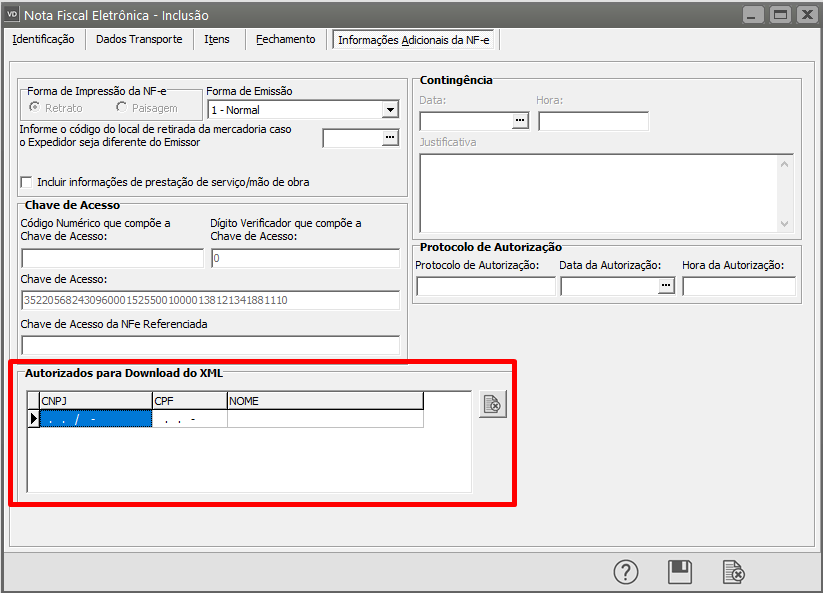Image resolution: width=823 pixels, height=593 pixels.
Task: Expand the Forma de Emissão dropdown
Action: click(389, 110)
